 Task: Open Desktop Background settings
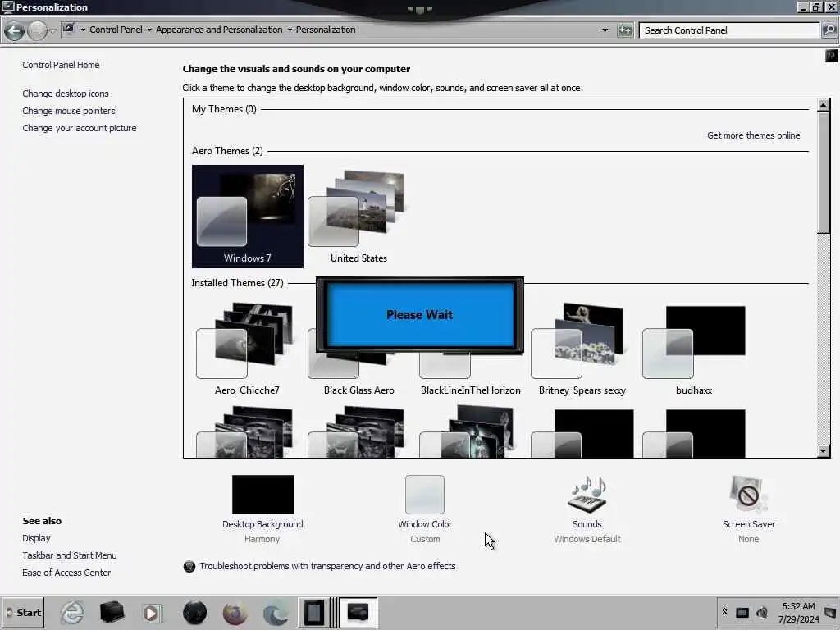[x=262, y=494]
